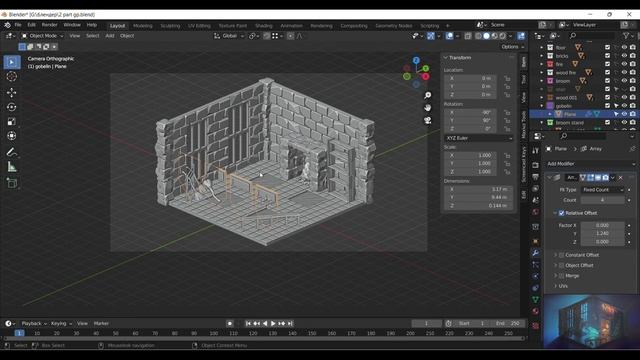Enable the Constant Offset checkbox
The image size is (640, 360).
pos(562,255)
